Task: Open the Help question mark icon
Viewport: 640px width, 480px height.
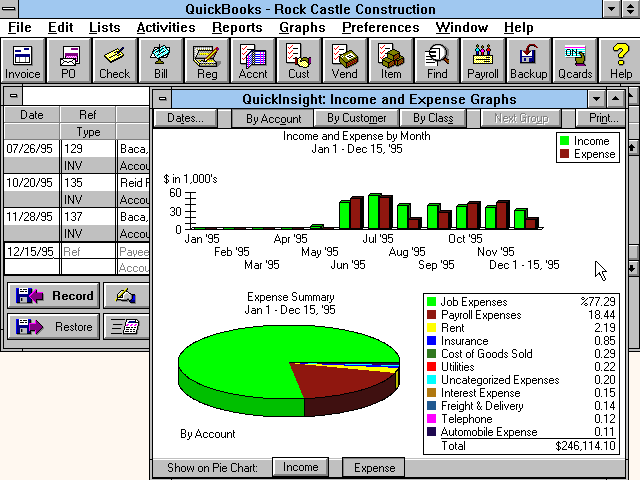Action: pos(620,61)
